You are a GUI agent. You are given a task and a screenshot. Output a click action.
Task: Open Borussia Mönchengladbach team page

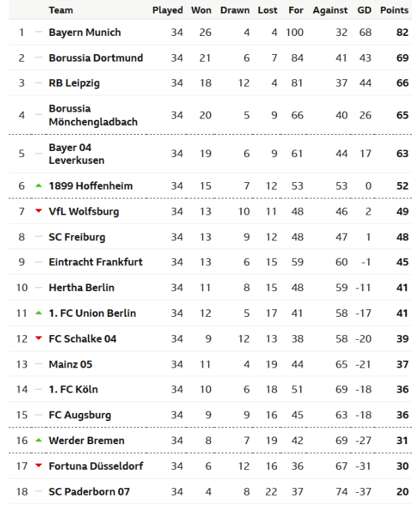pyautogui.click(x=93, y=115)
